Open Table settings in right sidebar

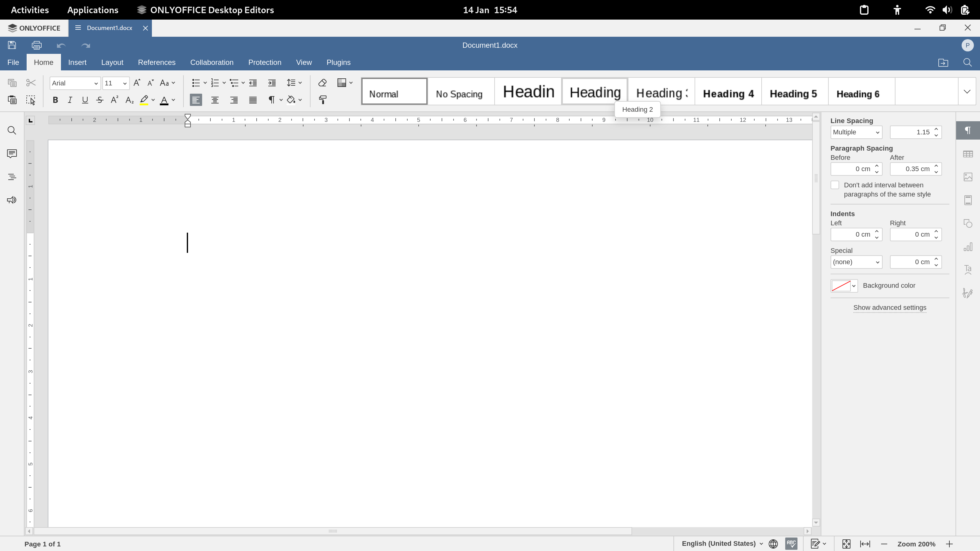(968, 154)
